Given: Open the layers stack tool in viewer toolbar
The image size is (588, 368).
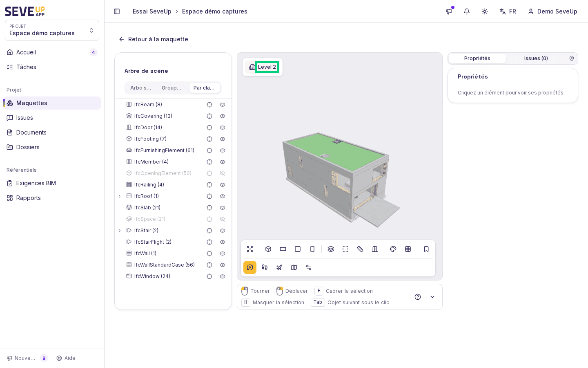Looking at the screenshot, I should [331, 249].
